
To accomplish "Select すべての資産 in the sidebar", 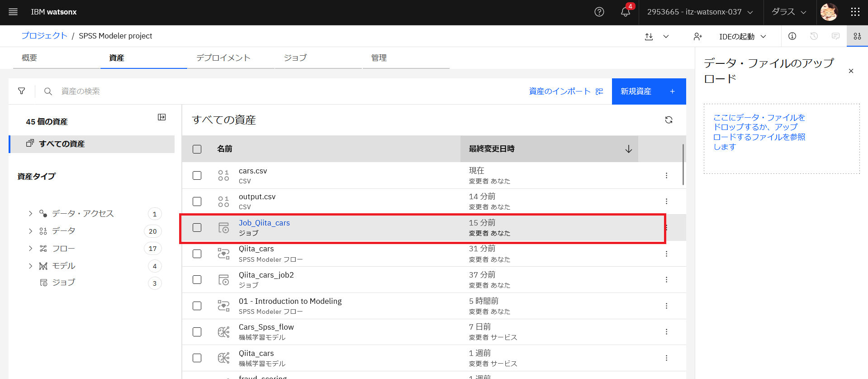I will pos(92,144).
